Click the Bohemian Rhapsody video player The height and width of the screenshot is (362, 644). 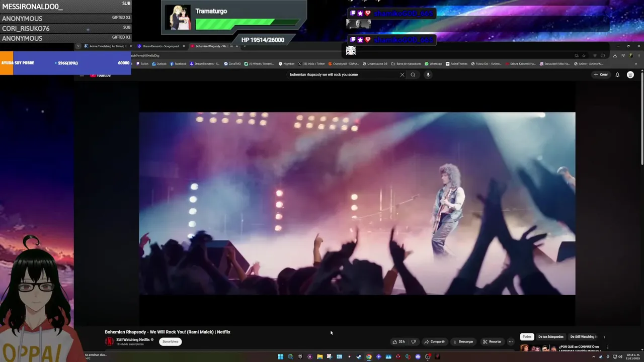357,203
